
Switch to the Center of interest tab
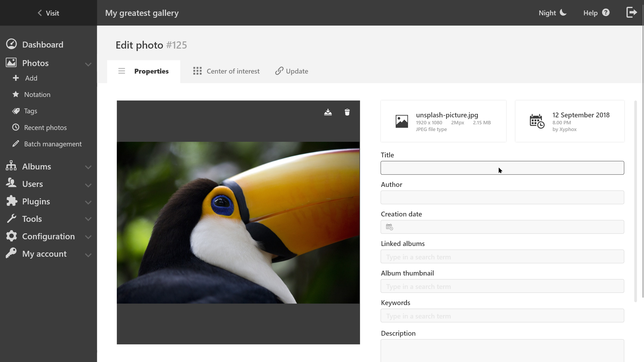[226, 71]
